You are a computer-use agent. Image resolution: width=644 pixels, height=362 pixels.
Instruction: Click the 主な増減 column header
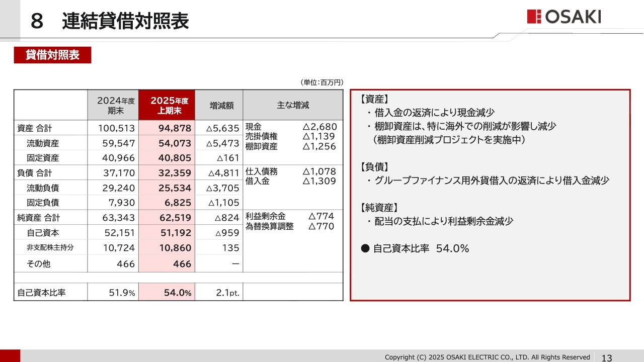(293, 105)
